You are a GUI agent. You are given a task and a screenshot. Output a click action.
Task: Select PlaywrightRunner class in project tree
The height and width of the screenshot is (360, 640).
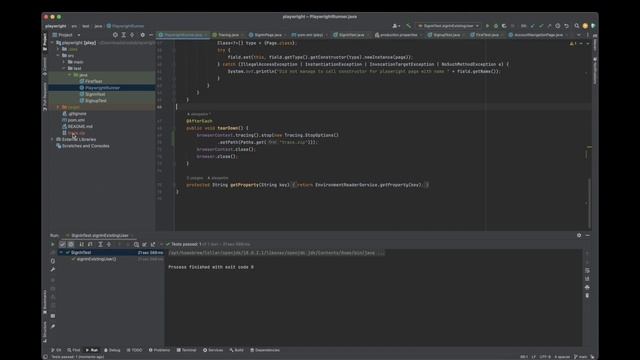coord(102,88)
